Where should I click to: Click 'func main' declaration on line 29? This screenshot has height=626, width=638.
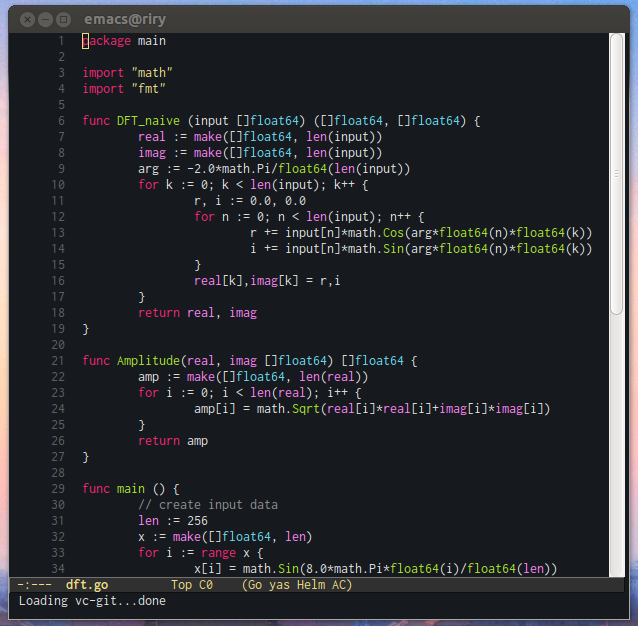(x=114, y=489)
